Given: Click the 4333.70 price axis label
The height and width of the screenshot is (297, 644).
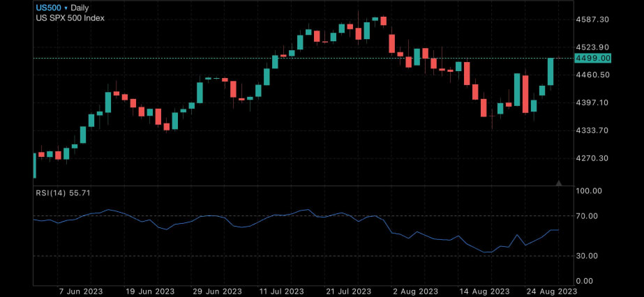Looking at the screenshot, I should tap(593, 130).
